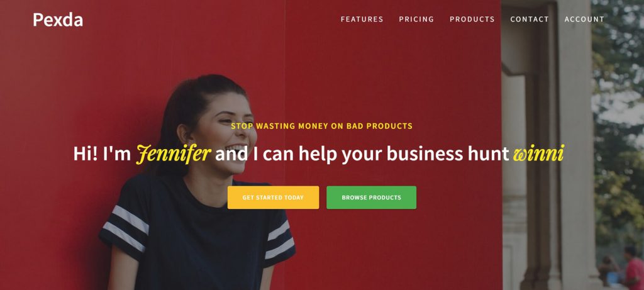The height and width of the screenshot is (290, 644).
Task: Click the yellow Get Started Today button
Action: tap(273, 198)
